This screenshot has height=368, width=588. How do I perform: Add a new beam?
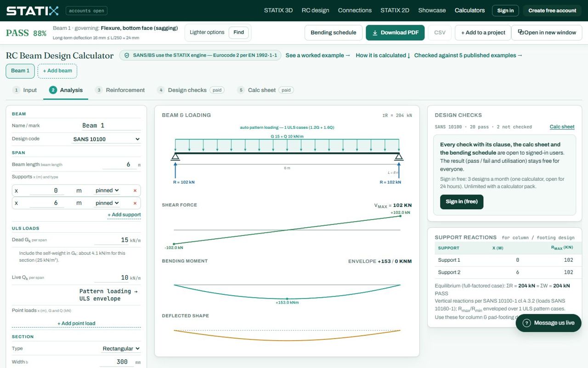click(57, 71)
